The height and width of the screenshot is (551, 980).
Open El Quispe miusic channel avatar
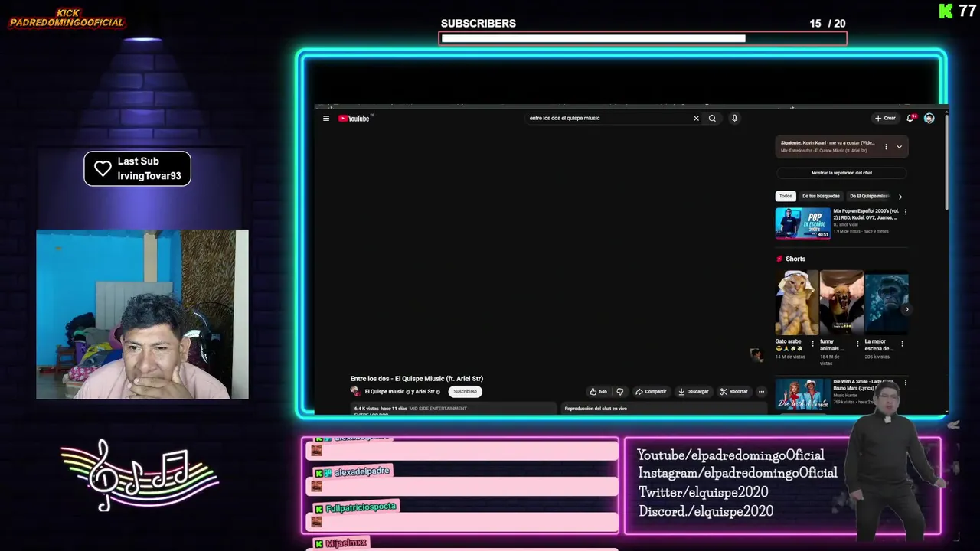(x=355, y=391)
